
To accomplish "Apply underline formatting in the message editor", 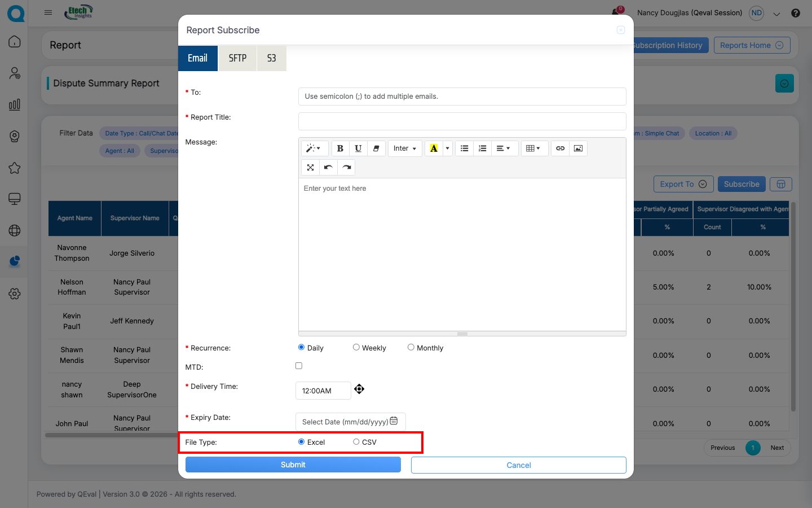I will pyautogui.click(x=358, y=148).
